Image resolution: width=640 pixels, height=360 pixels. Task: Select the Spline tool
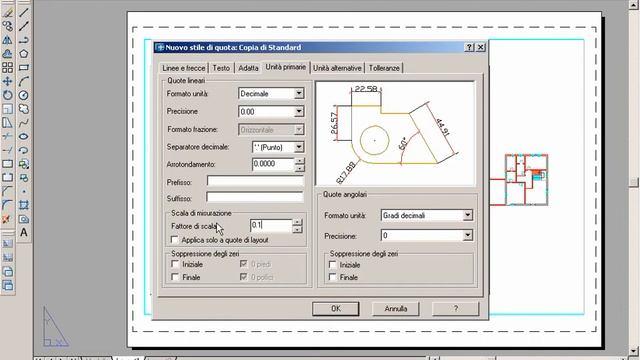coord(24,122)
